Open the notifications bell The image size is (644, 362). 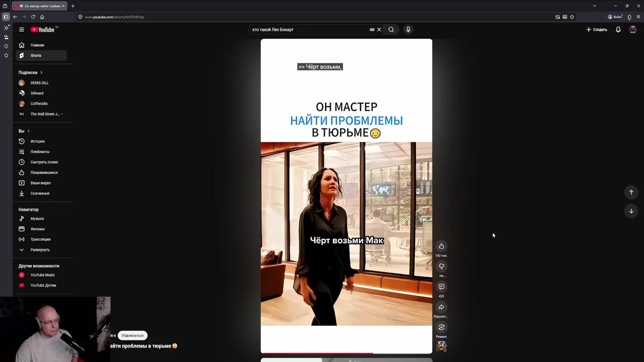(x=618, y=30)
